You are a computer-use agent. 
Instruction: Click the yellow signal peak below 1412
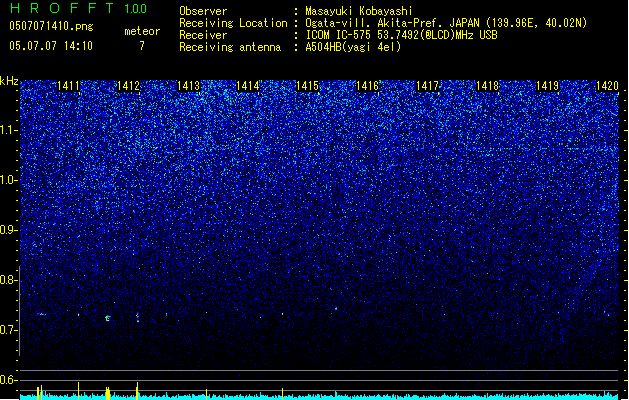coord(137,391)
